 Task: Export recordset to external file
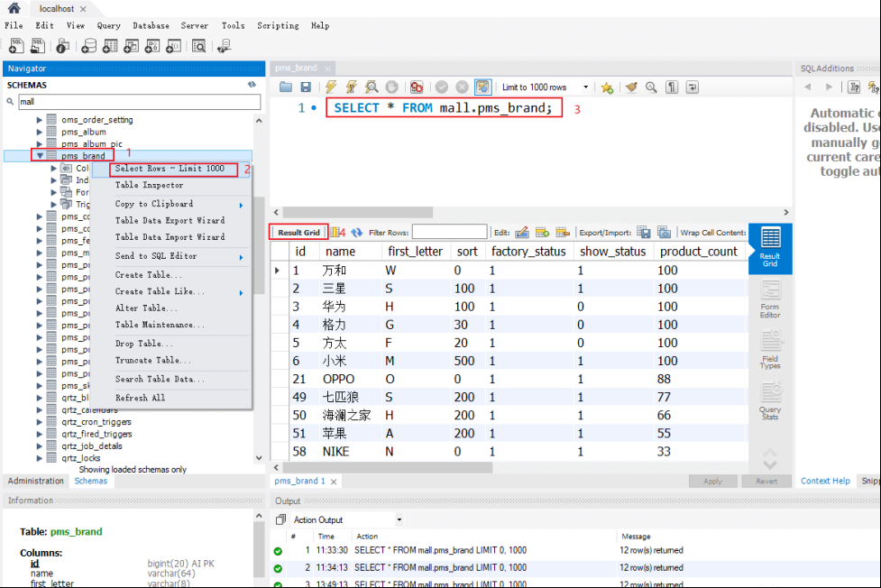click(644, 232)
